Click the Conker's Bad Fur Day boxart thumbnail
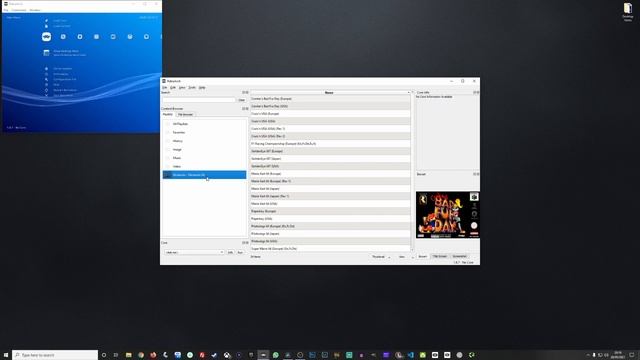 (x=448, y=215)
